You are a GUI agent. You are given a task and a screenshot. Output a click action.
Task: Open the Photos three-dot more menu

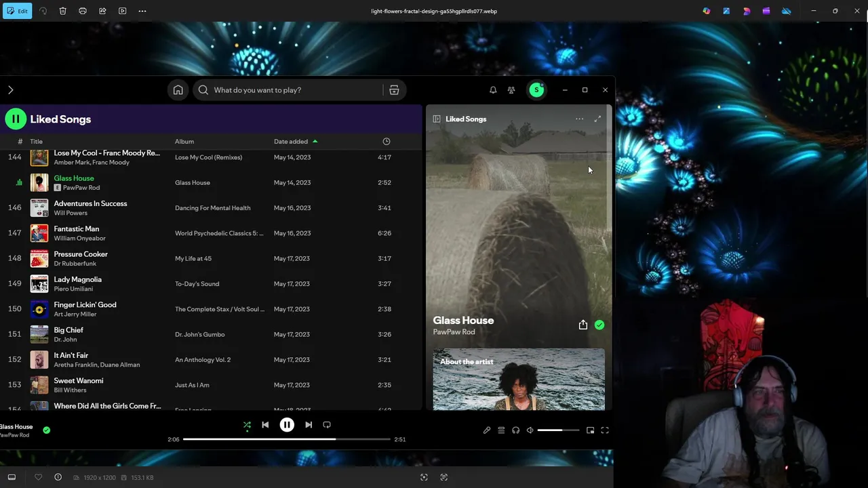point(142,11)
